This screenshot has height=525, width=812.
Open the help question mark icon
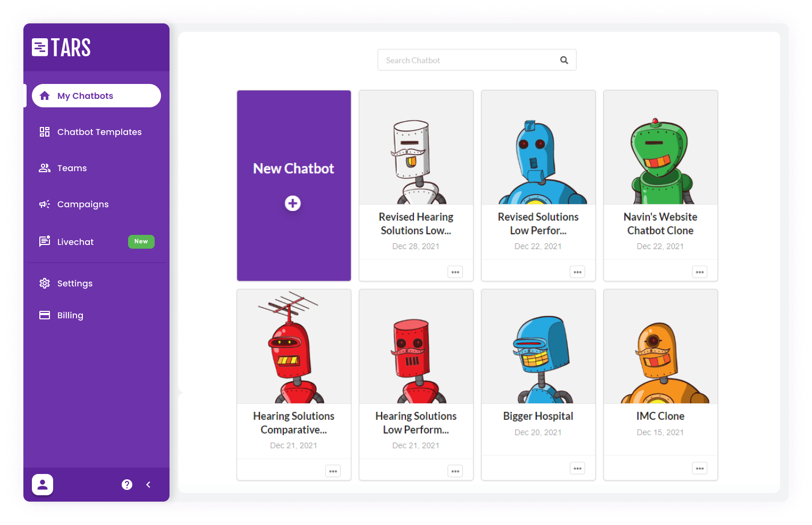coord(127,485)
